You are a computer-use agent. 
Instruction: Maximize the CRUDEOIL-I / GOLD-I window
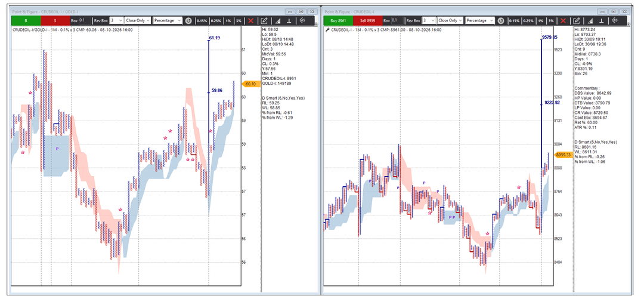(301, 11)
